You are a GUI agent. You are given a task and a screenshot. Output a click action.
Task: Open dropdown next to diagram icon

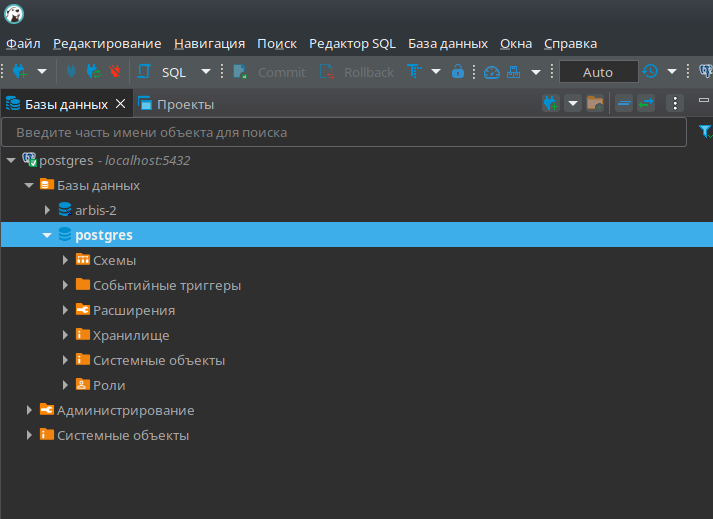pyautogui.click(x=536, y=72)
